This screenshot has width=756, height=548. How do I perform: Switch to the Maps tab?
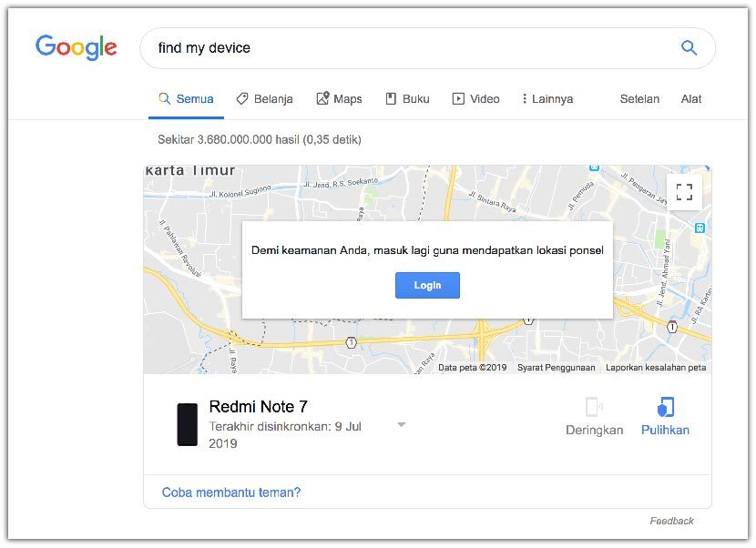[x=339, y=99]
